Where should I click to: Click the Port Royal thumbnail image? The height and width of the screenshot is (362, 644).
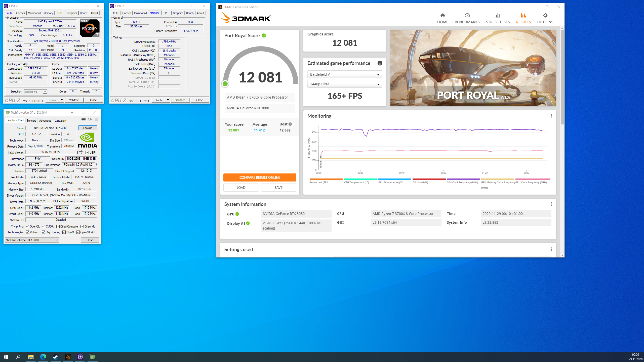pos(473,68)
